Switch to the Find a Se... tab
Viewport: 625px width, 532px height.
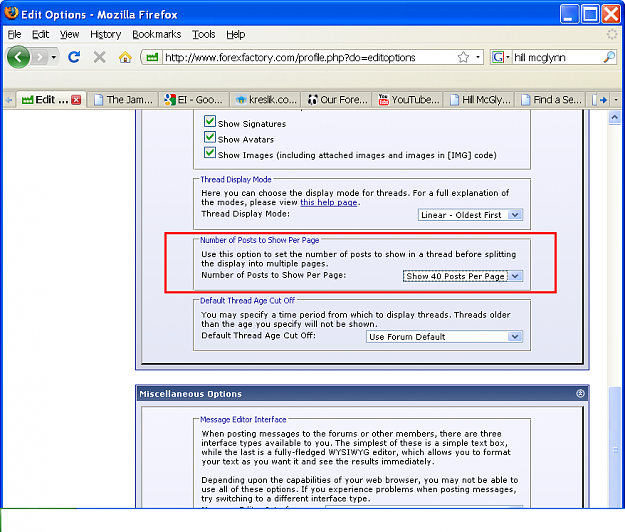pyautogui.click(x=550, y=100)
